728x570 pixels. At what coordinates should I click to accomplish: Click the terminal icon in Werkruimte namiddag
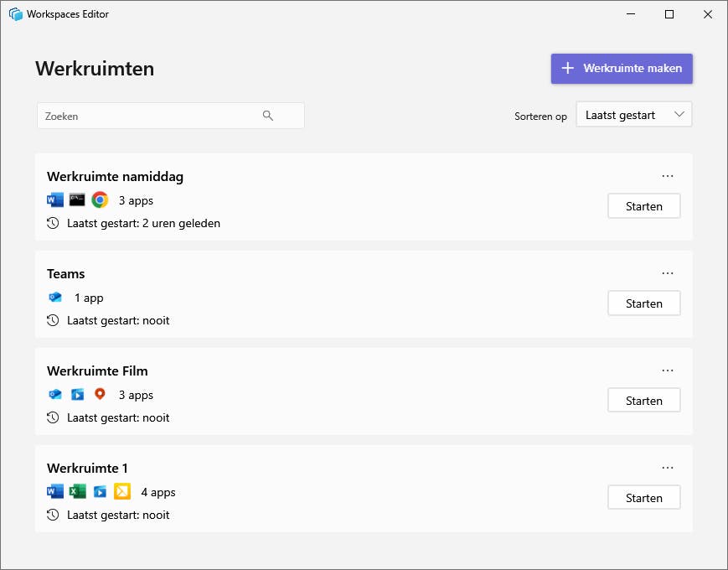pos(77,200)
